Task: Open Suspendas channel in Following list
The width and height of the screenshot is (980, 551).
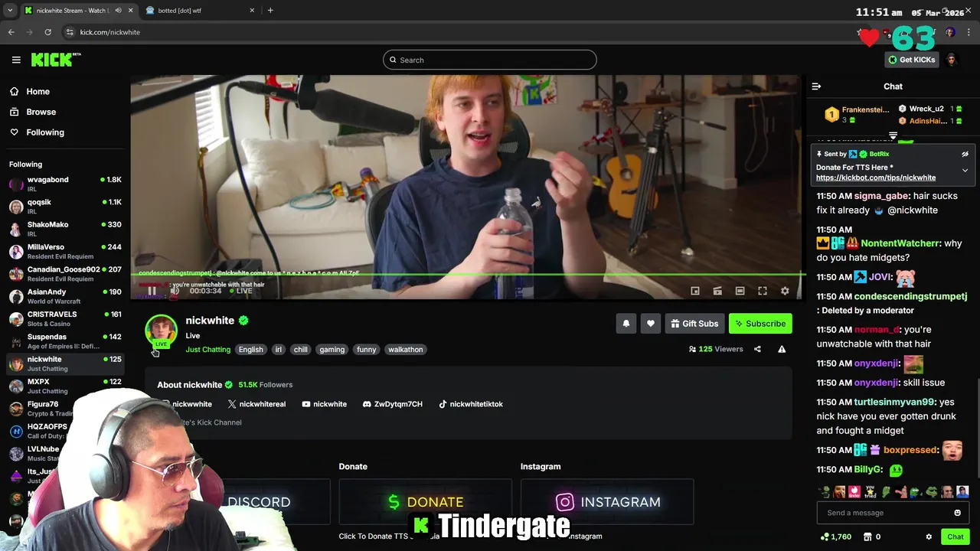Action: click(65, 341)
